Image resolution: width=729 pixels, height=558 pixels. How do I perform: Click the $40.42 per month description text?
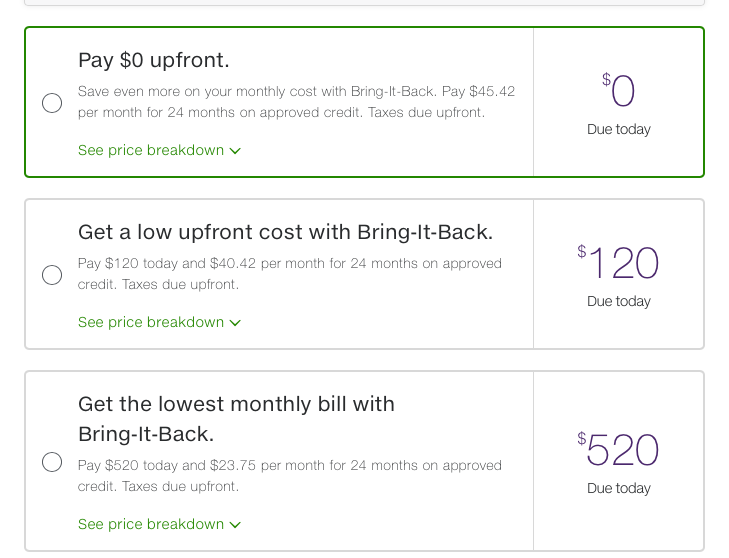point(290,274)
